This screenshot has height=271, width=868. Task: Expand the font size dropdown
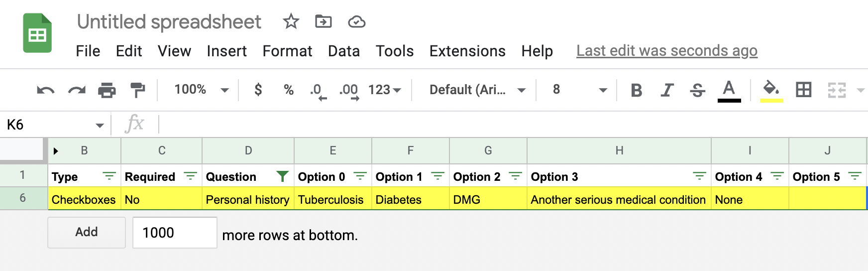pyautogui.click(x=603, y=90)
